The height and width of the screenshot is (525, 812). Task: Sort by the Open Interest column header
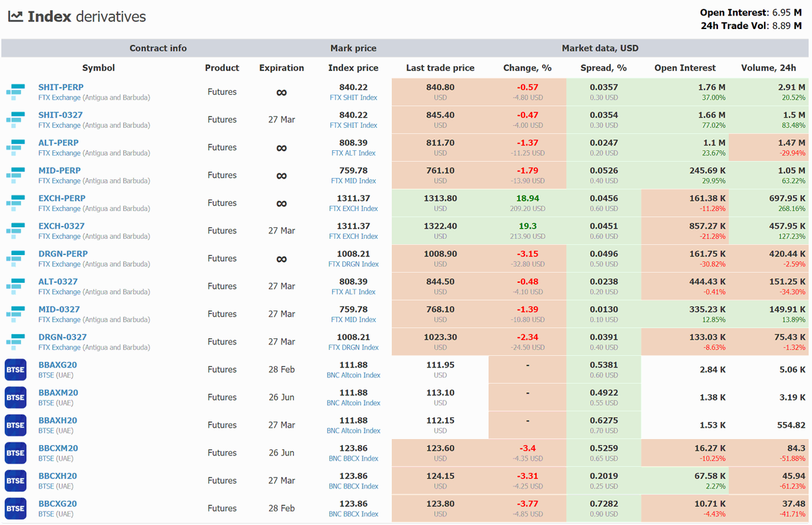point(685,68)
